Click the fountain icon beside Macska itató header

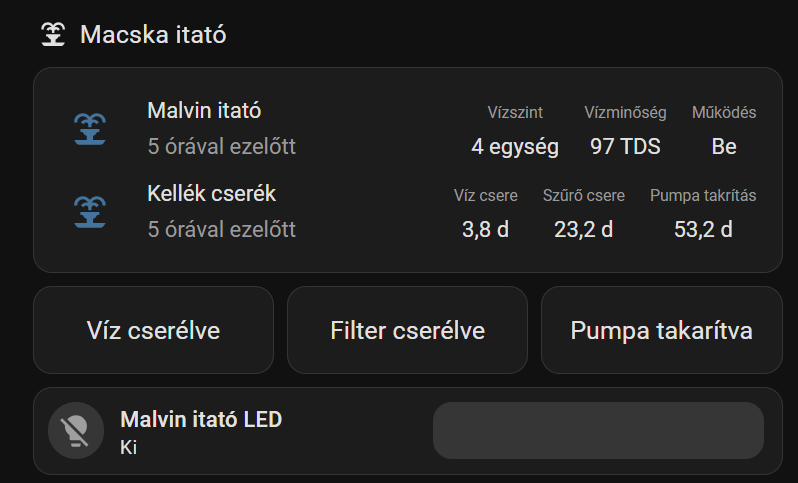pos(53,35)
